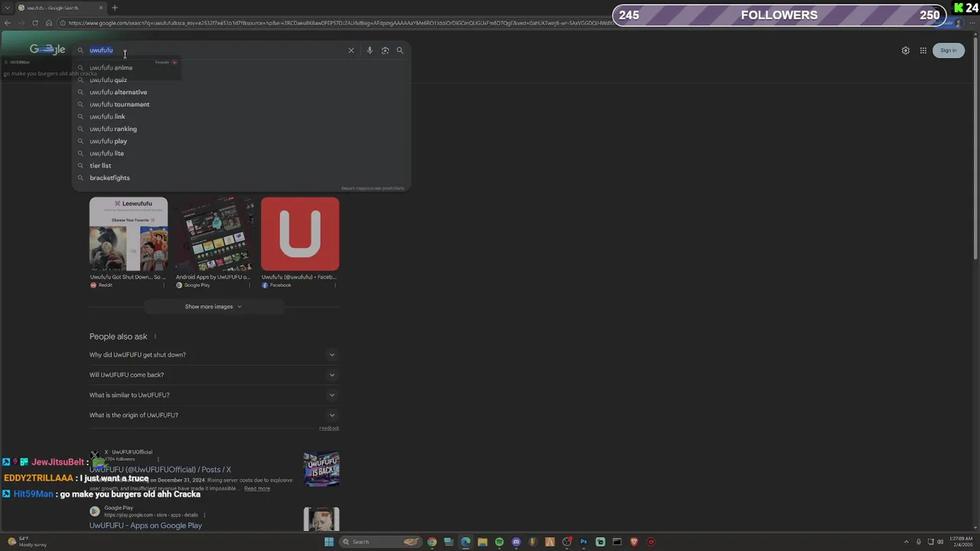This screenshot has width=980, height=551.
Task: Expand "What is the origin of UwUFUFU?"
Action: click(214, 415)
